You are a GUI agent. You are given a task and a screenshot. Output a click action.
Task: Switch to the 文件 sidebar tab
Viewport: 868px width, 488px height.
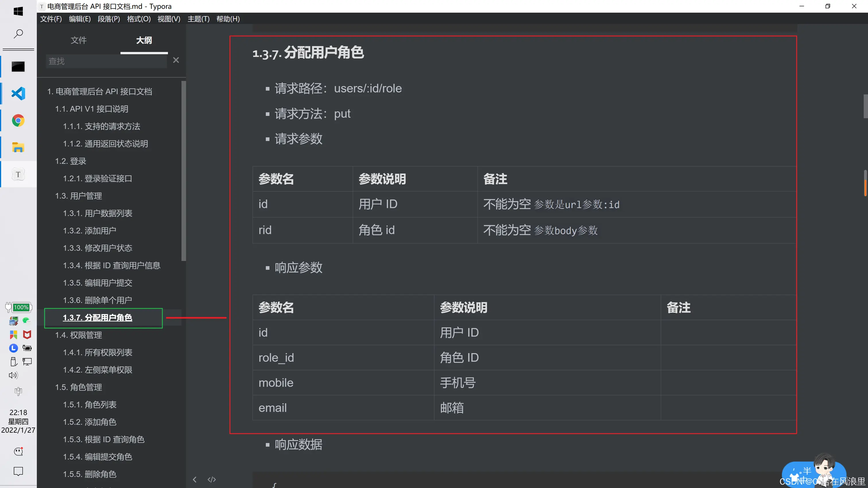(79, 40)
